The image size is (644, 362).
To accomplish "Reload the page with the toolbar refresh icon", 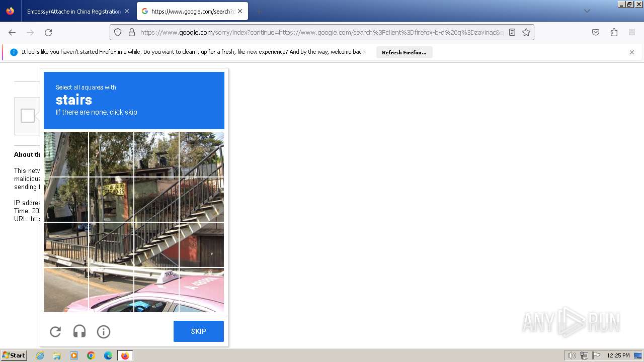I will [x=48, y=32].
